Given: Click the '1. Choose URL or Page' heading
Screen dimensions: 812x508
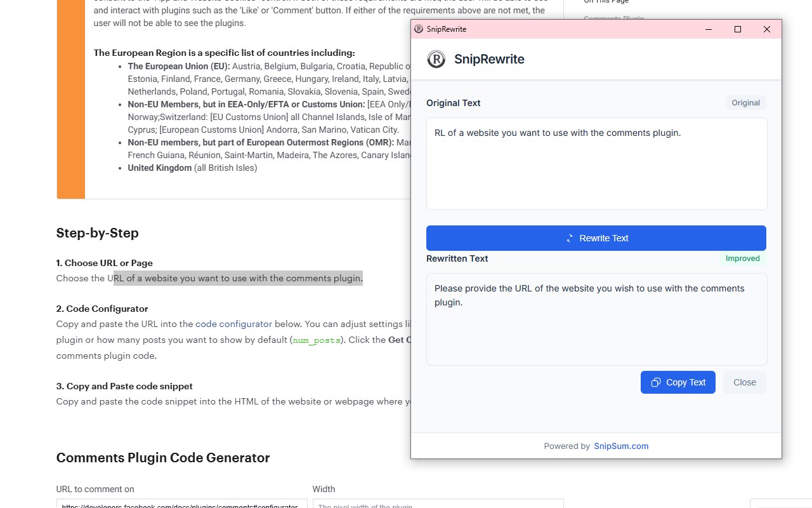Looking at the screenshot, I should coord(105,263).
